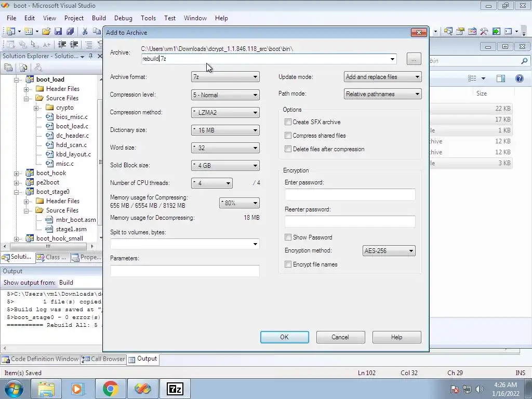Open the memory usage 80% dropdown

(x=239, y=203)
